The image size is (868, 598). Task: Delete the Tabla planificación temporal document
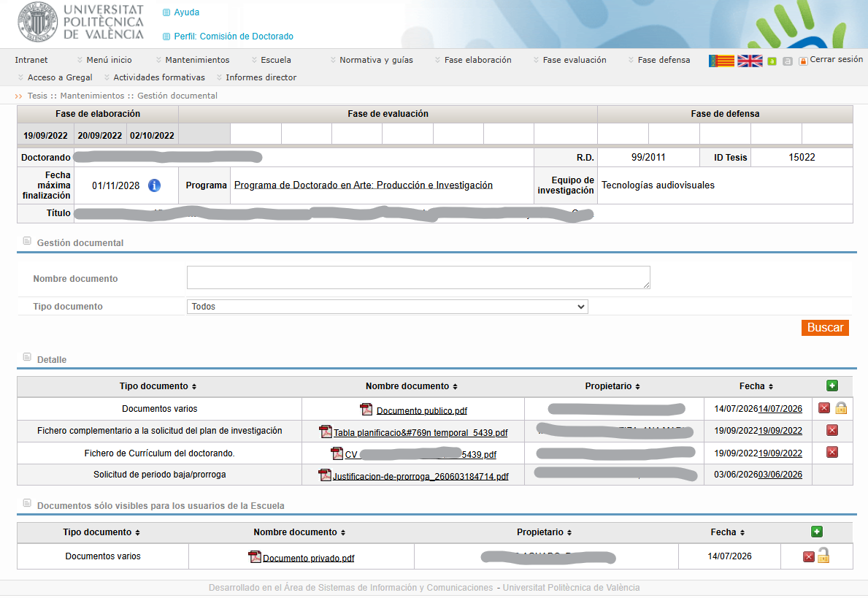coord(832,430)
